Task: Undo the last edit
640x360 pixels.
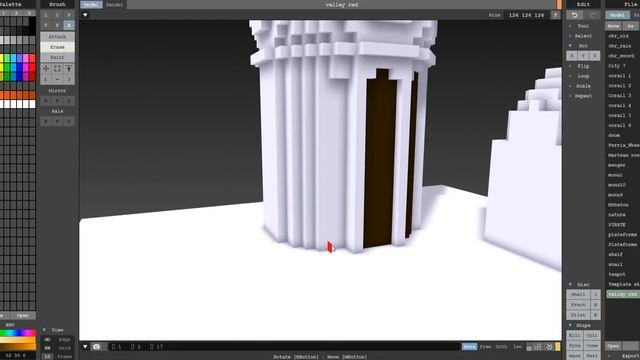Action: pos(575,15)
